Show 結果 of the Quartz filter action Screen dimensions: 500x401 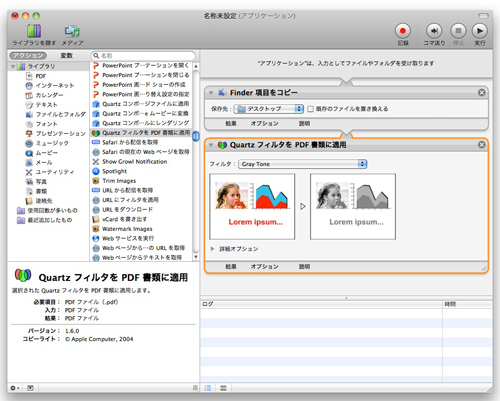pos(231,267)
